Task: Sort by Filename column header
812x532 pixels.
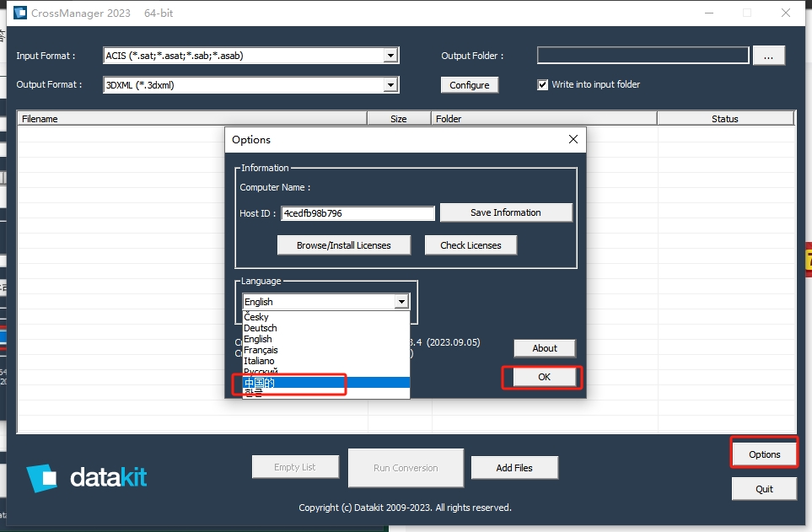Action: click(x=192, y=119)
